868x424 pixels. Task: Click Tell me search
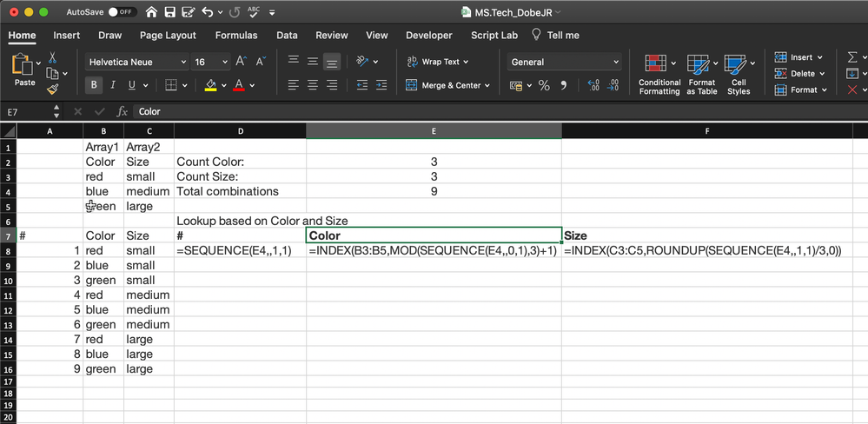click(555, 35)
